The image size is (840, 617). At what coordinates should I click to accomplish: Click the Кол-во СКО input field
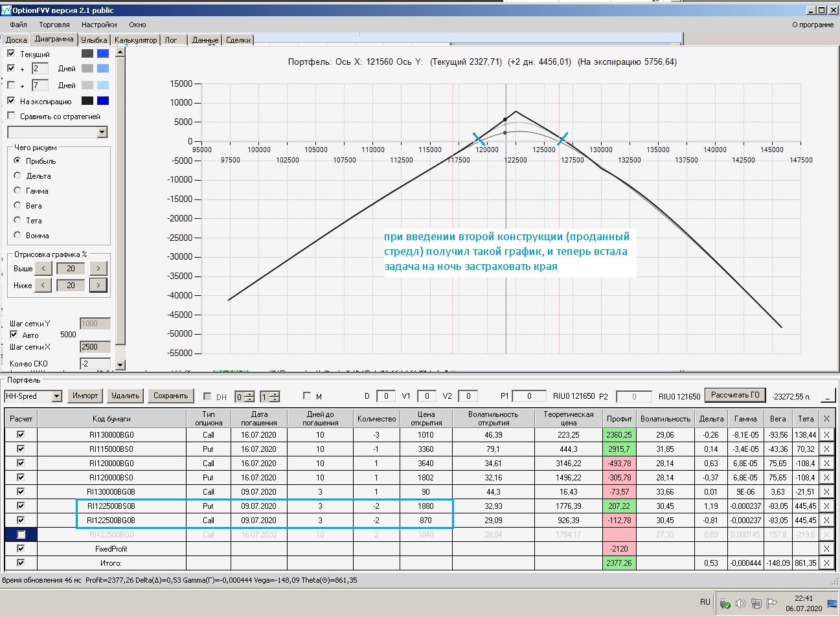click(x=95, y=364)
